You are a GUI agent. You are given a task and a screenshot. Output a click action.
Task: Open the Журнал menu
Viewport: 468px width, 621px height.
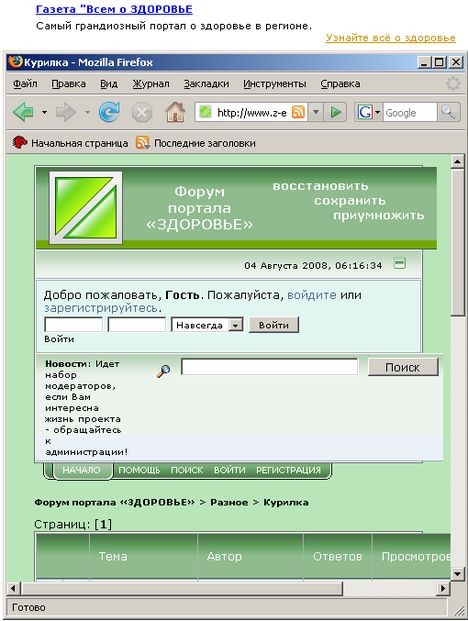tap(151, 84)
